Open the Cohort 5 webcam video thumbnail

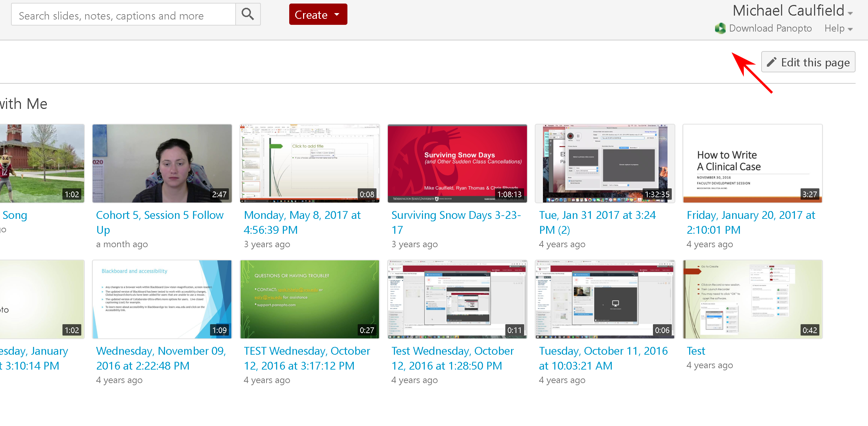(x=162, y=163)
